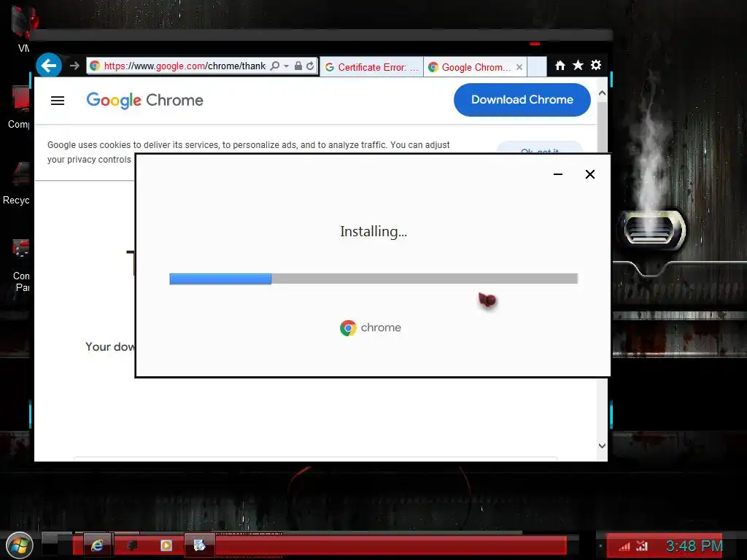The height and width of the screenshot is (560, 747).
Task: Switch to the Certificate Error tab
Action: (x=371, y=67)
